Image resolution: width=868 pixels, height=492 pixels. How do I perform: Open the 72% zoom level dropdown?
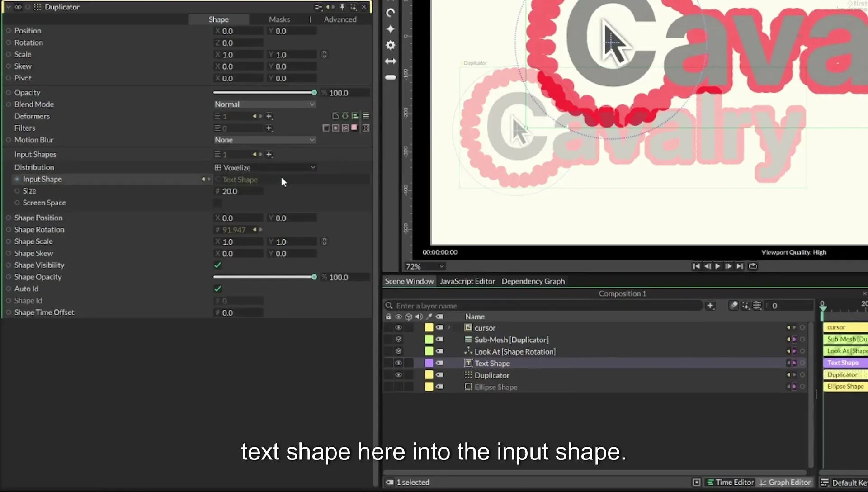pyautogui.click(x=425, y=266)
